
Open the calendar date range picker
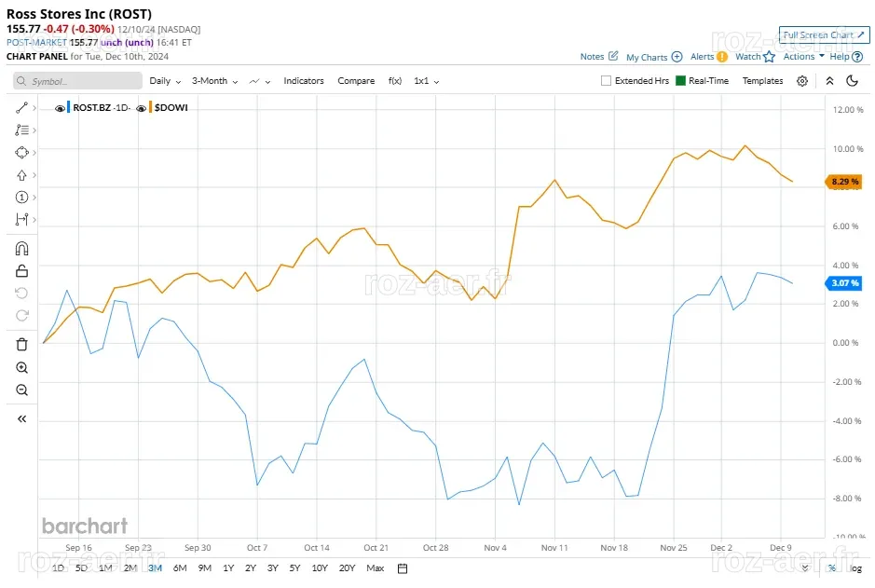coord(403,568)
